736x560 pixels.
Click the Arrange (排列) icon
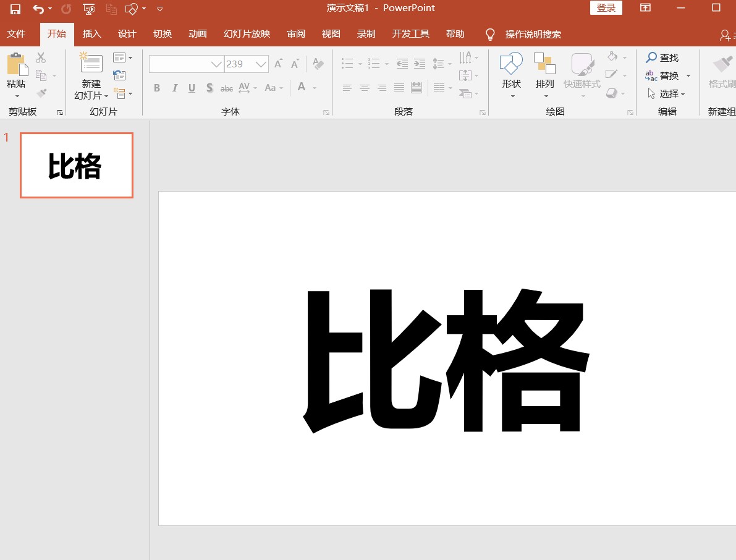coord(545,64)
